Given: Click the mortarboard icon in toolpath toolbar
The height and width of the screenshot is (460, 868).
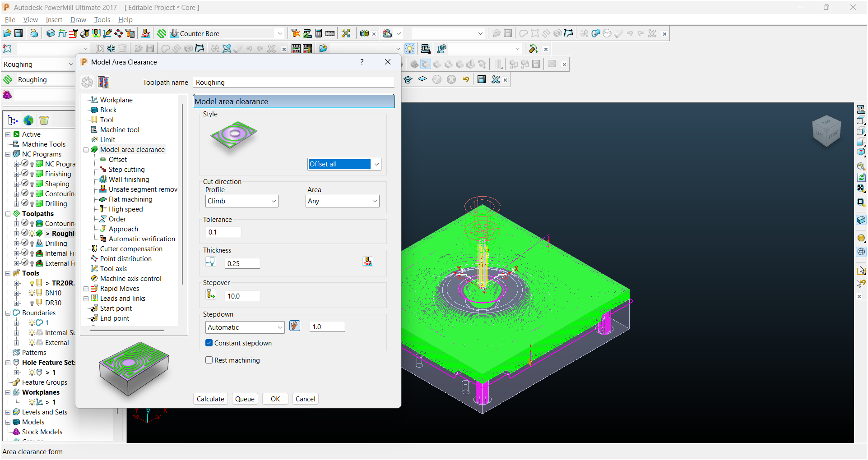Looking at the screenshot, I should [x=408, y=79].
